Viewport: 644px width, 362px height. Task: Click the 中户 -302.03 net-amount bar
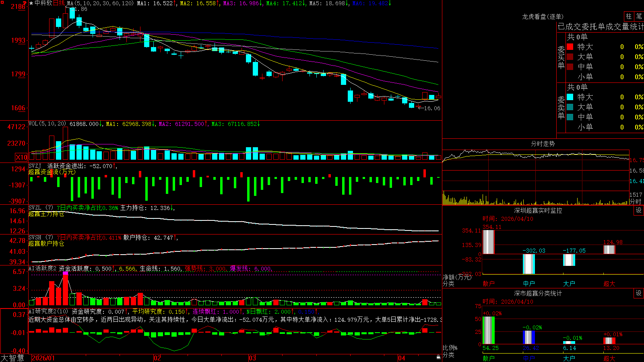(529, 264)
